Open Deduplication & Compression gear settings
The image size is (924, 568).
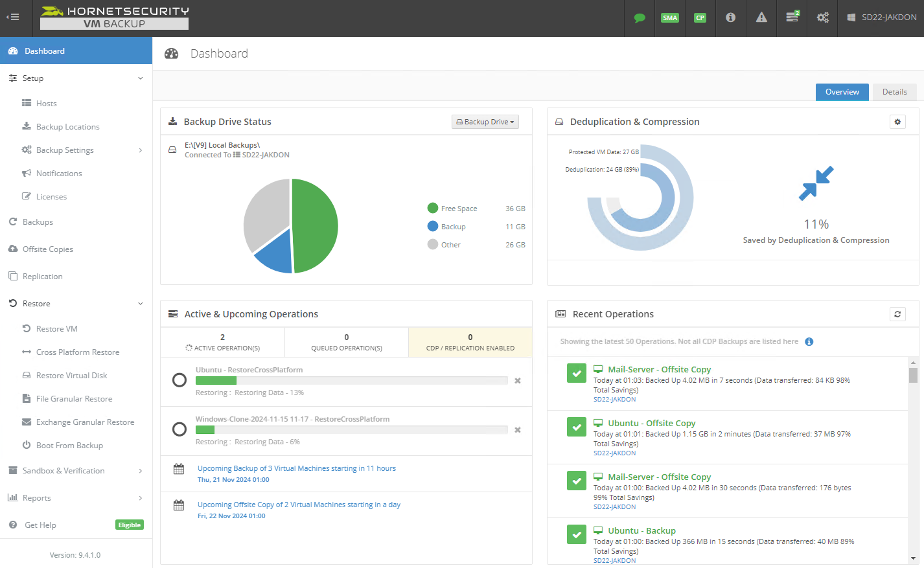(897, 122)
